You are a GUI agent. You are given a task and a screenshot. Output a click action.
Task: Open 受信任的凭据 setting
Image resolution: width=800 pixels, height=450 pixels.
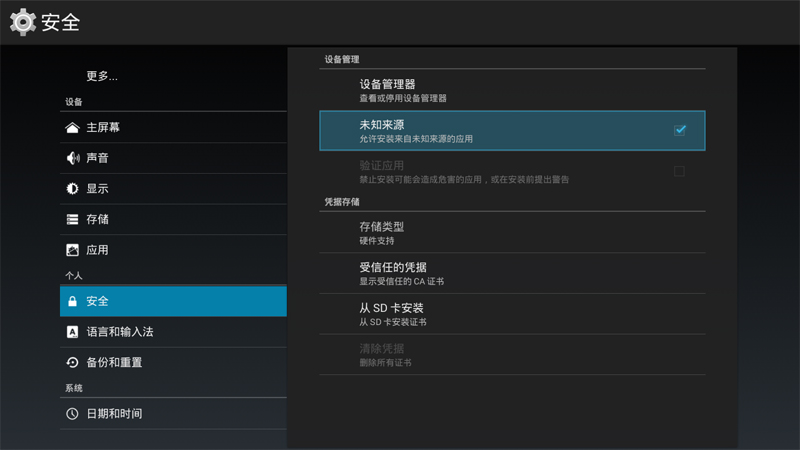(512, 273)
